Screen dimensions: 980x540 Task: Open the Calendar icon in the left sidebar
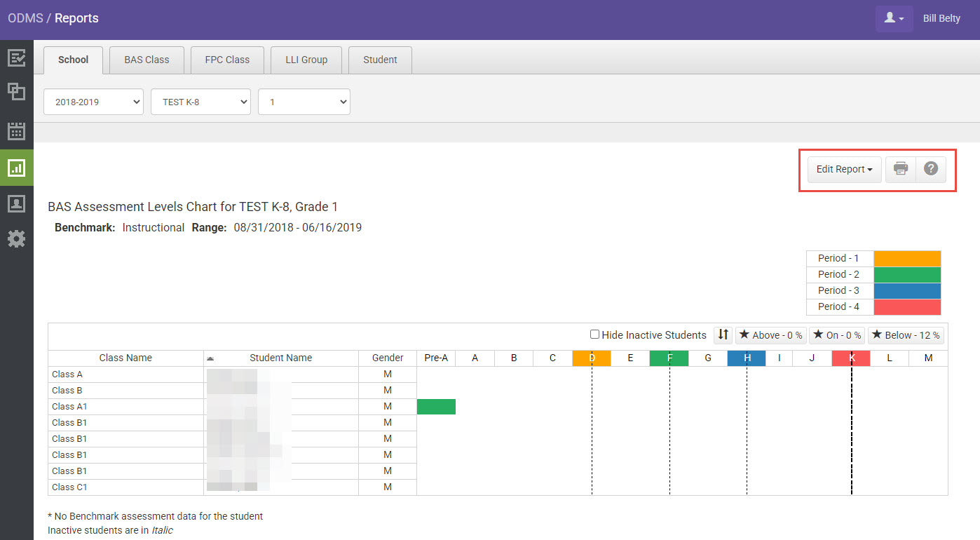16,130
